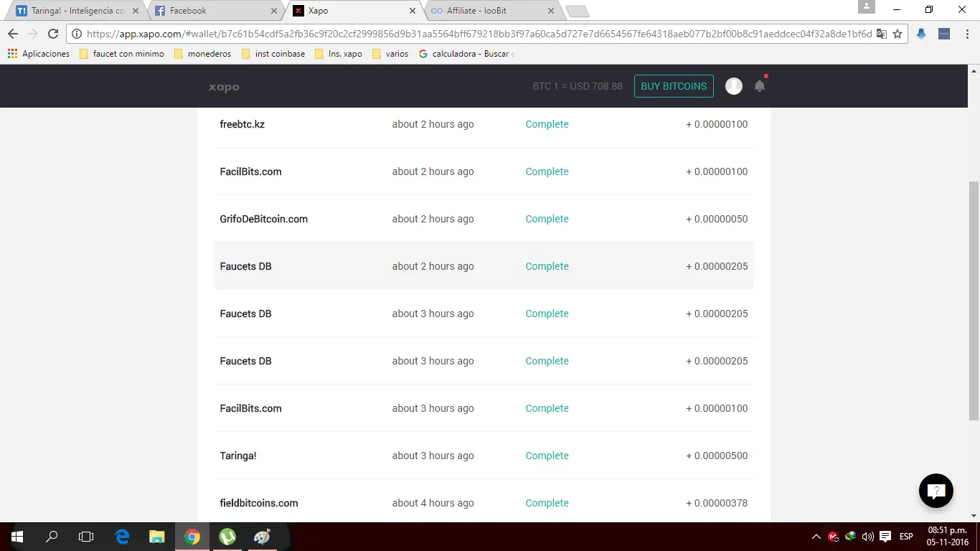Image resolution: width=980 pixels, height=551 pixels.
Task: Click the Xapo logo in the header
Action: tap(224, 87)
